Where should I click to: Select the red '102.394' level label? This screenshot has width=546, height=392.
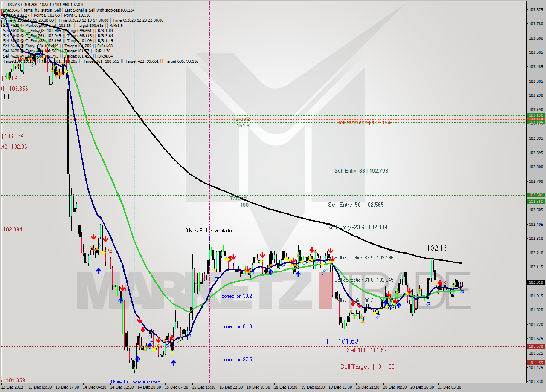tap(13, 230)
